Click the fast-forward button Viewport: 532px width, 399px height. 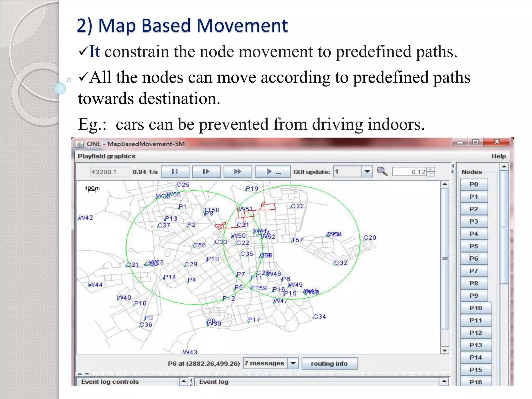tap(238, 172)
